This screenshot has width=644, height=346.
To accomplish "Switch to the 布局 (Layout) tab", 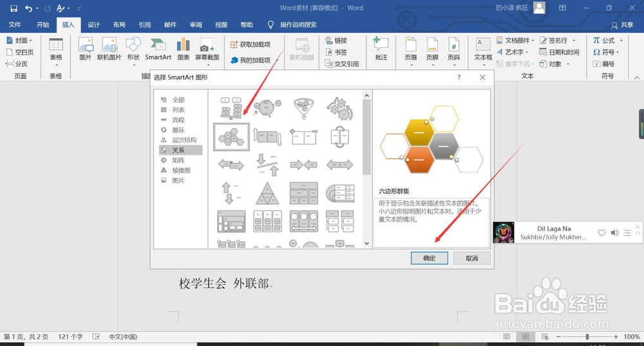I will click(119, 24).
